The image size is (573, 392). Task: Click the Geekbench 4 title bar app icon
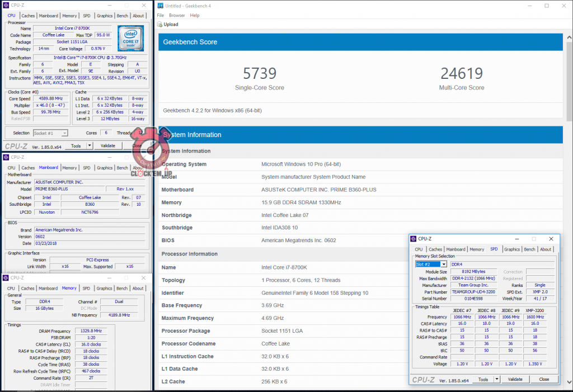point(161,6)
